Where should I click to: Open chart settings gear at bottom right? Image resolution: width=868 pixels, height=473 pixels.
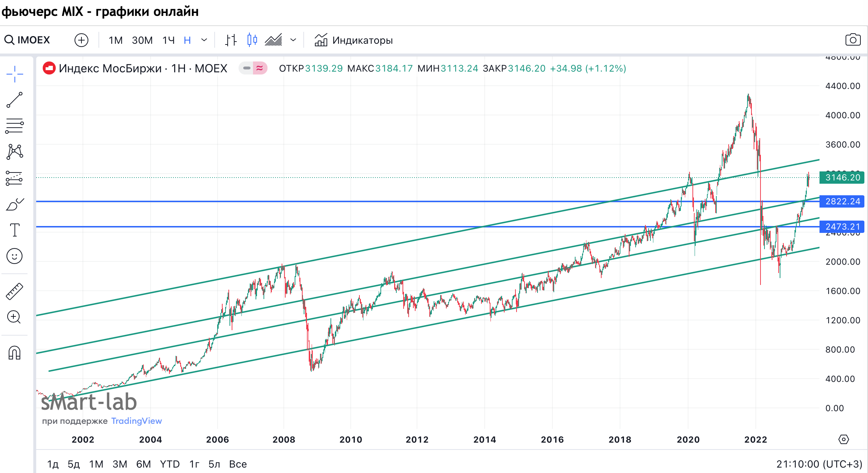843,439
